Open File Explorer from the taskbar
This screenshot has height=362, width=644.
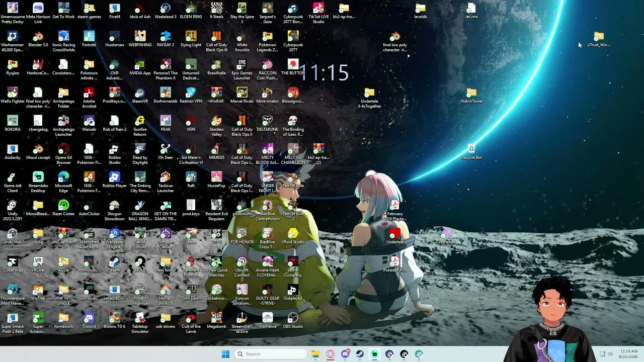(315, 354)
